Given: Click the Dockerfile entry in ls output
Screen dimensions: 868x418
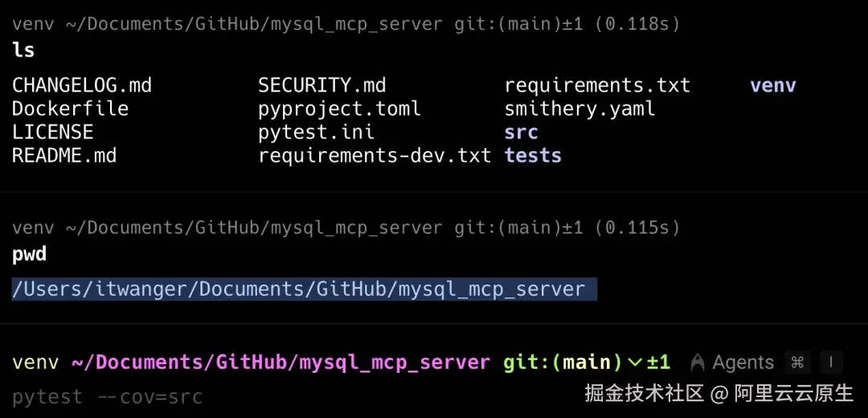Looking at the screenshot, I should [70, 109].
